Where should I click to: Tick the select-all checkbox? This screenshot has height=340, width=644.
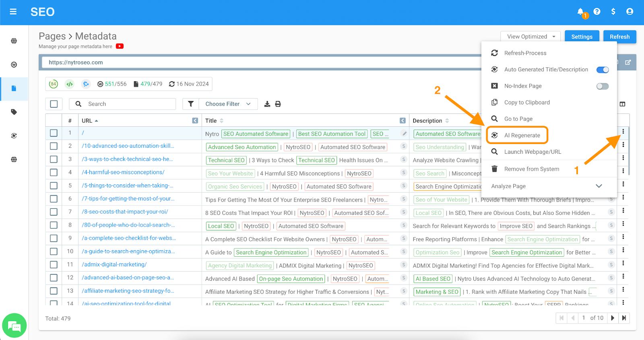point(54,104)
